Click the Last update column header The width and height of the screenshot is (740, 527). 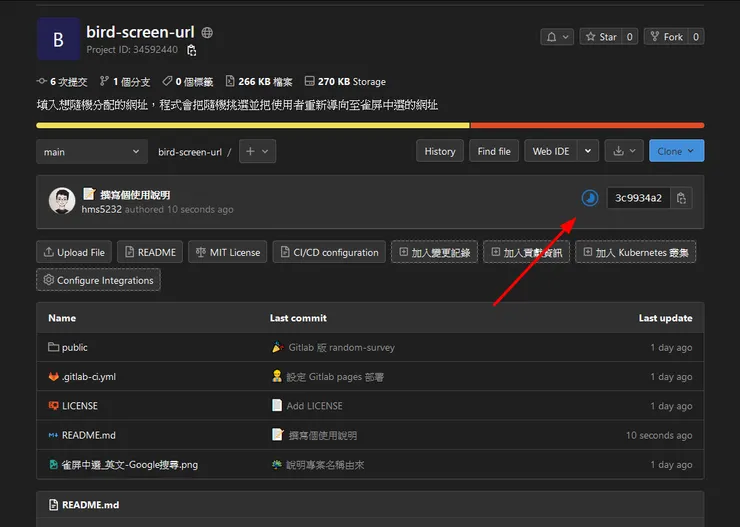[x=665, y=318]
